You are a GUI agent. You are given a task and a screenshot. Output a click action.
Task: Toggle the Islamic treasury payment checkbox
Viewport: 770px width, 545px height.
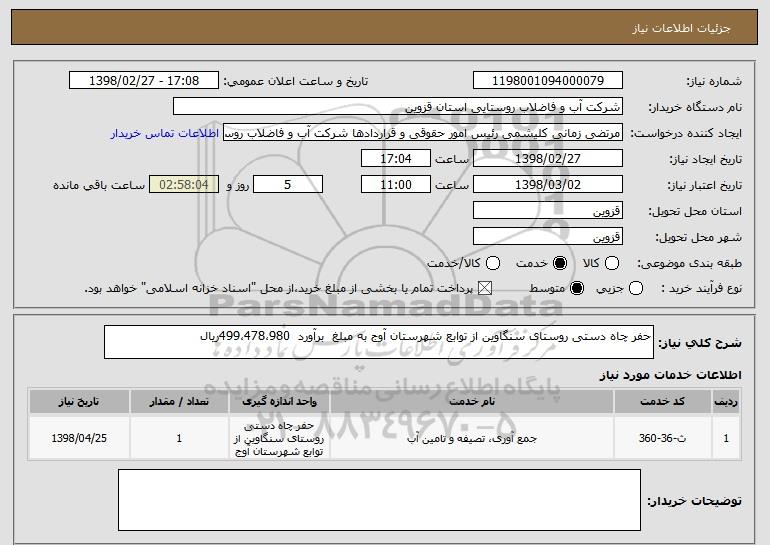485,288
